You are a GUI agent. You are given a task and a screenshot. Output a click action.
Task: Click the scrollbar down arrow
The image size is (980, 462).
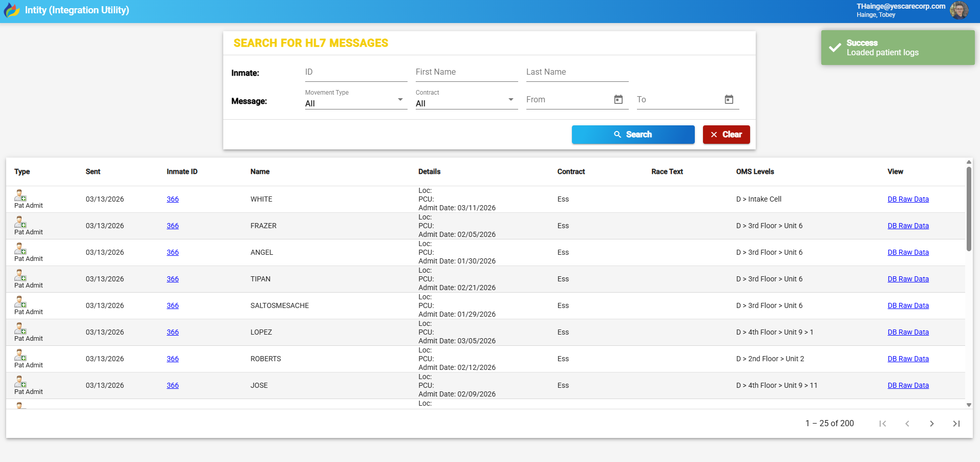click(x=969, y=405)
